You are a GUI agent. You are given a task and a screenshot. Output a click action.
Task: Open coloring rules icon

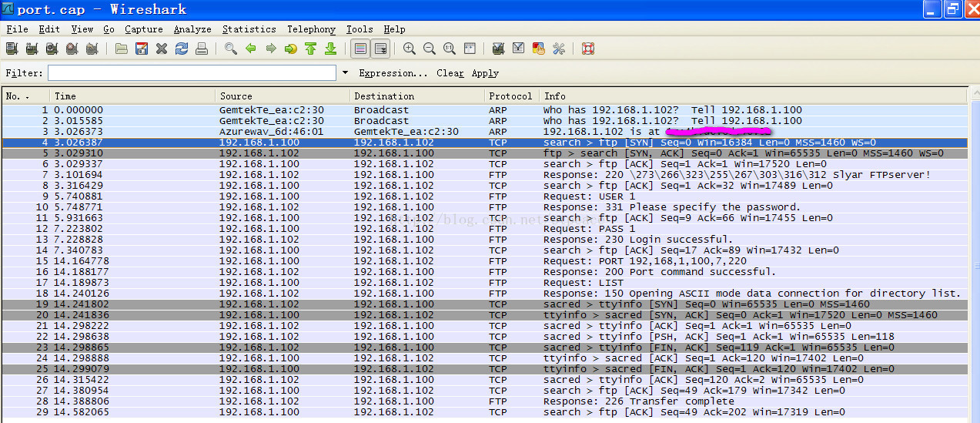pos(539,49)
